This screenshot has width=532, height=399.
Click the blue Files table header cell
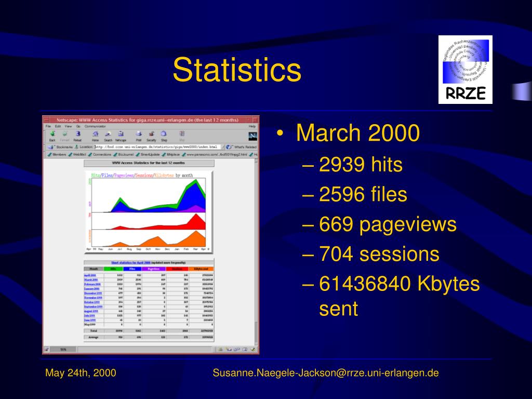coord(132,269)
